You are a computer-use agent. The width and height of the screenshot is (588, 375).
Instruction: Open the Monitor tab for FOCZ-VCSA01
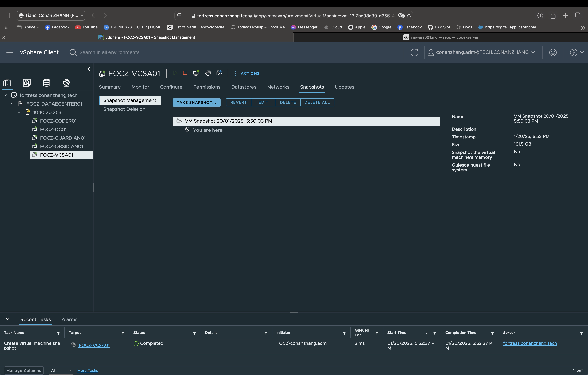[140, 87]
